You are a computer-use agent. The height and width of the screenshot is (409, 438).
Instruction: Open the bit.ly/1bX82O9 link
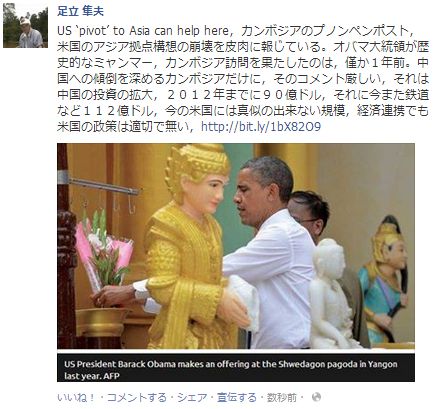click(261, 127)
